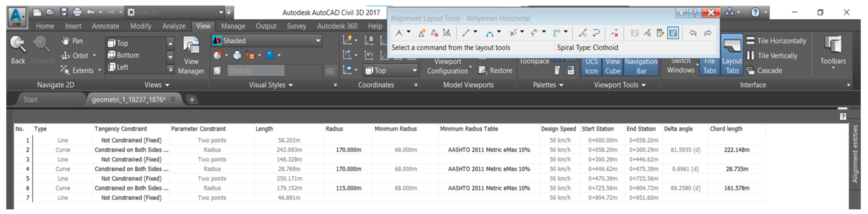The height and width of the screenshot is (214, 868).
Task: Toggle the Navigation Bar display
Action: point(641,66)
